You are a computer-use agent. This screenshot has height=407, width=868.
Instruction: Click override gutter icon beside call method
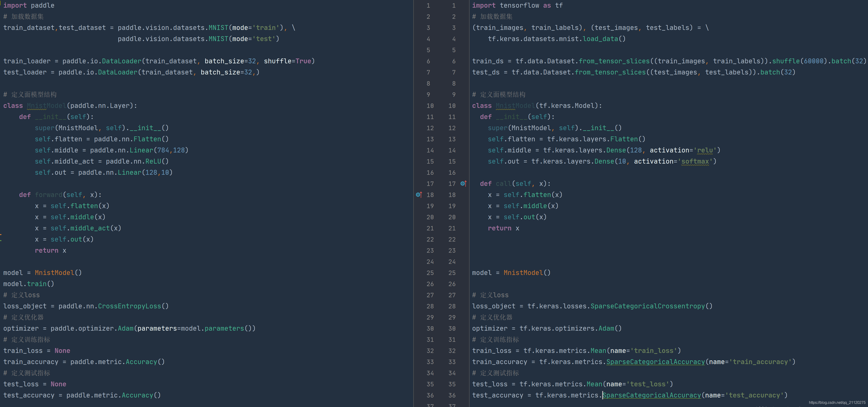pos(463,184)
